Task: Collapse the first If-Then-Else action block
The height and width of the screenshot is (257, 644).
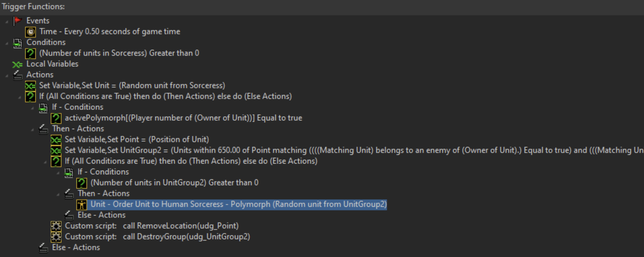Action: pos(20,97)
